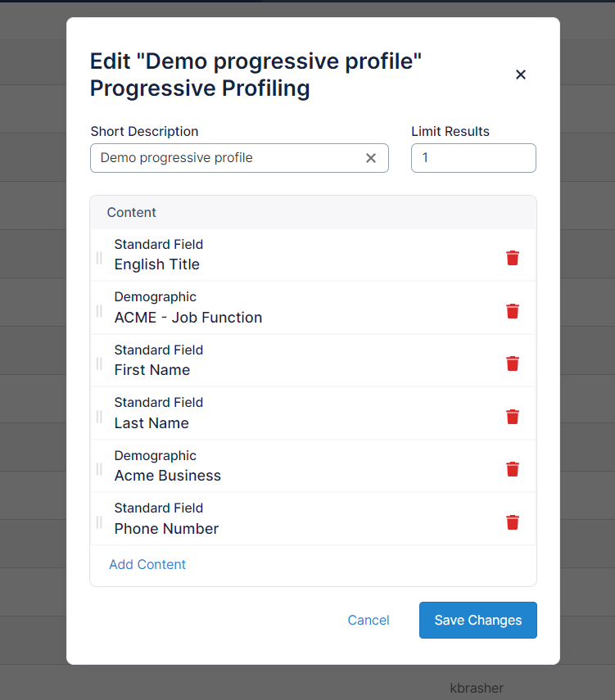Click the Phone Number drag handle

99,522
